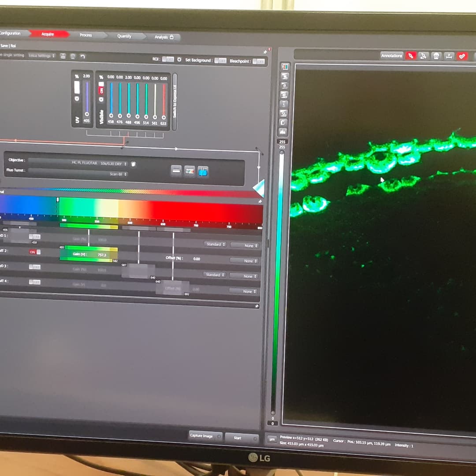Screen dimensions: 476x476
Task: Click the trash can icon in annotations toolbar
Action: pos(436,56)
